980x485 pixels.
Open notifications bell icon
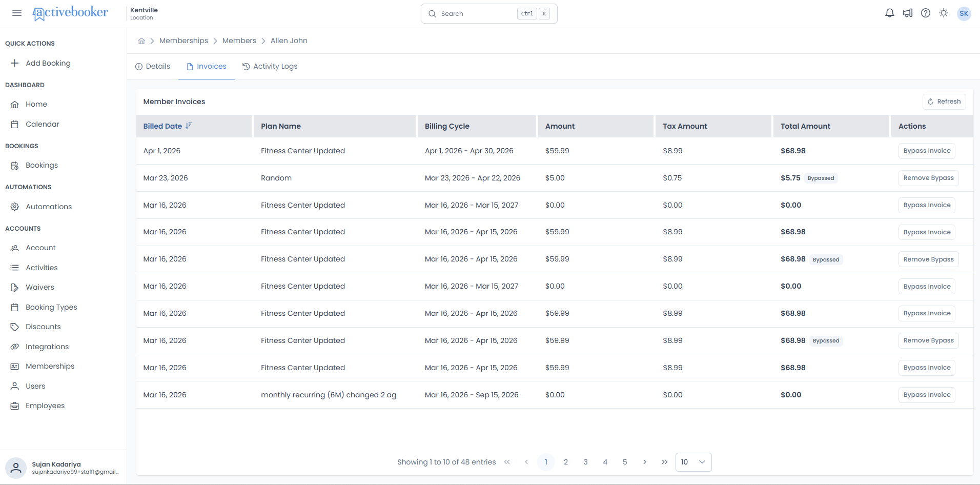(x=890, y=13)
